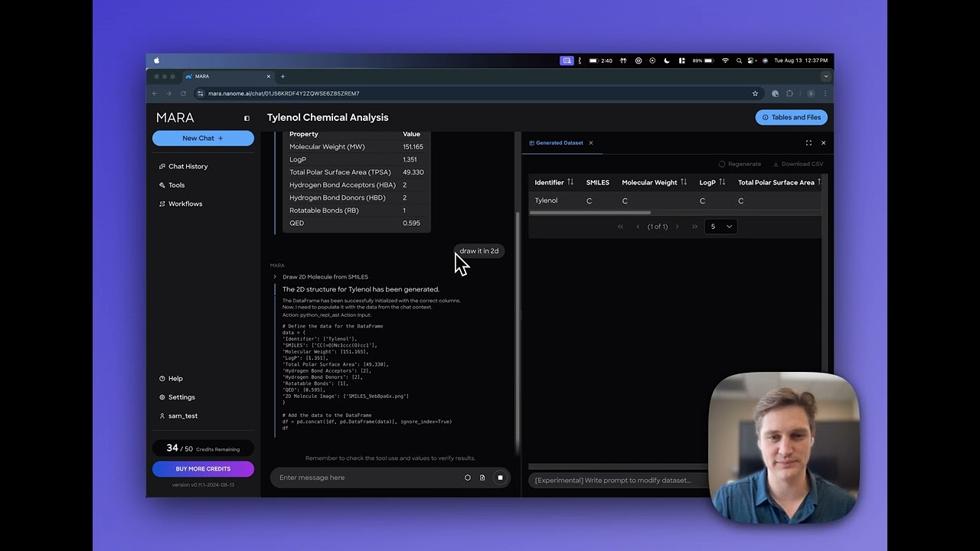Sort table by Identifier column arrows
980x551 pixels.
click(570, 182)
